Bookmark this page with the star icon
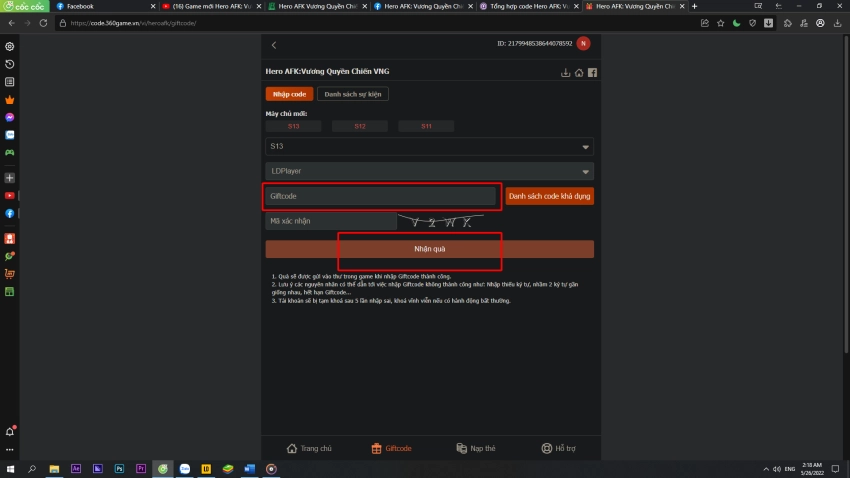This screenshot has width=850, height=478. pyautogui.click(x=720, y=23)
